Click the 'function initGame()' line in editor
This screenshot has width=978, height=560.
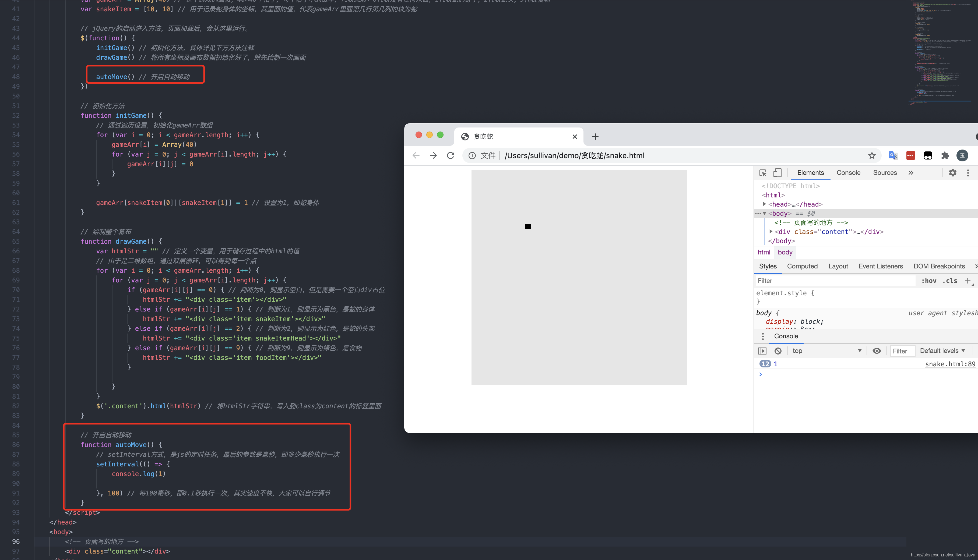[122, 115]
